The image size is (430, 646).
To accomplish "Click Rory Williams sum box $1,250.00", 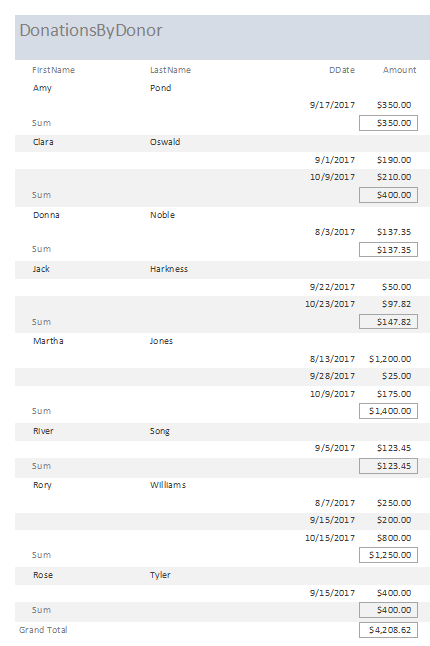I will coord(388,555).
